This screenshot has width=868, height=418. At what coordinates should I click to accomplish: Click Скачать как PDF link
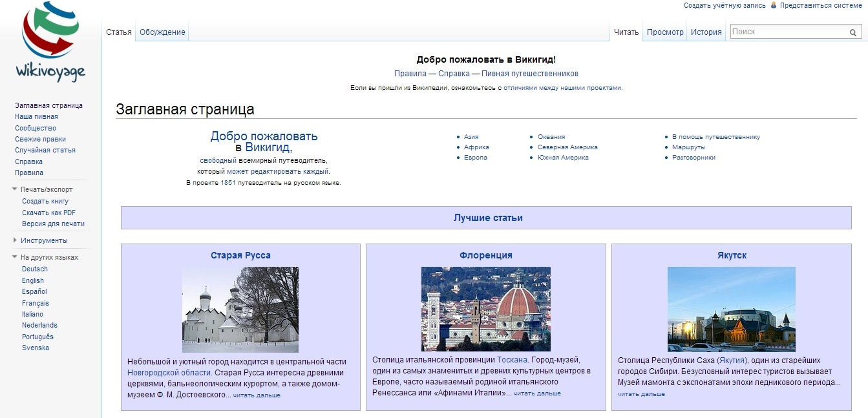[x=48, y=213]
